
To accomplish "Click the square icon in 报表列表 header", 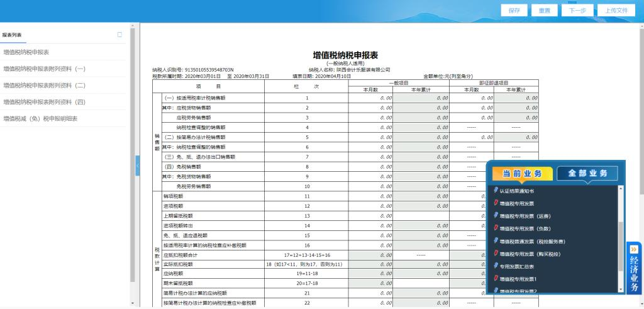I will (x=119, y=35).
